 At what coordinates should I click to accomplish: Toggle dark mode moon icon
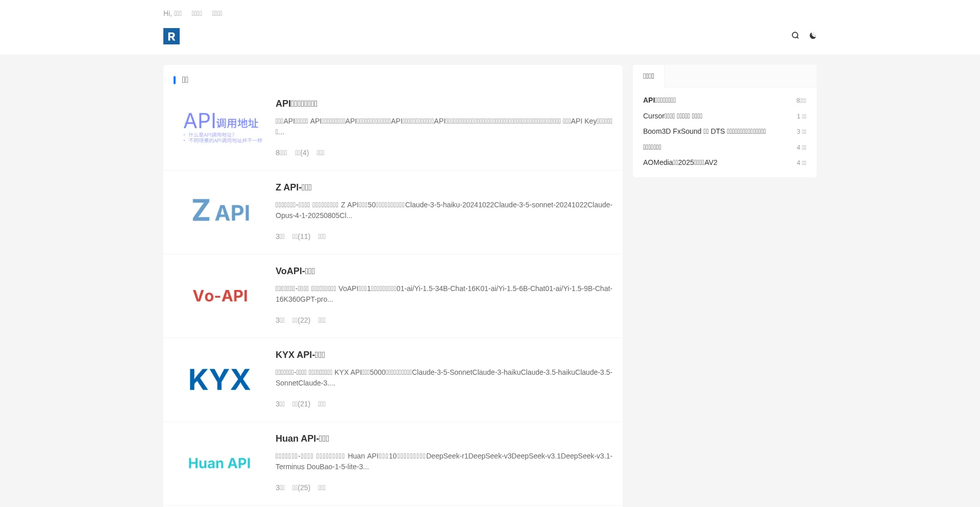[813, 36]
